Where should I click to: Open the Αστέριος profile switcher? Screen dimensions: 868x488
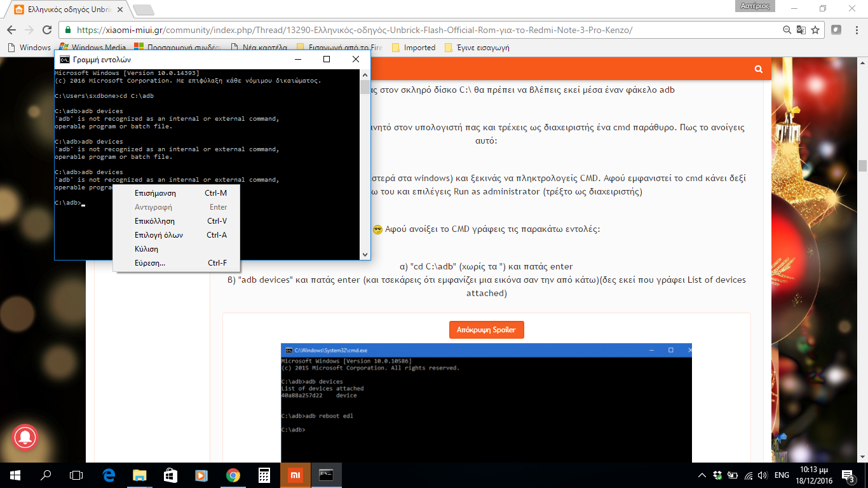point(755,6)
